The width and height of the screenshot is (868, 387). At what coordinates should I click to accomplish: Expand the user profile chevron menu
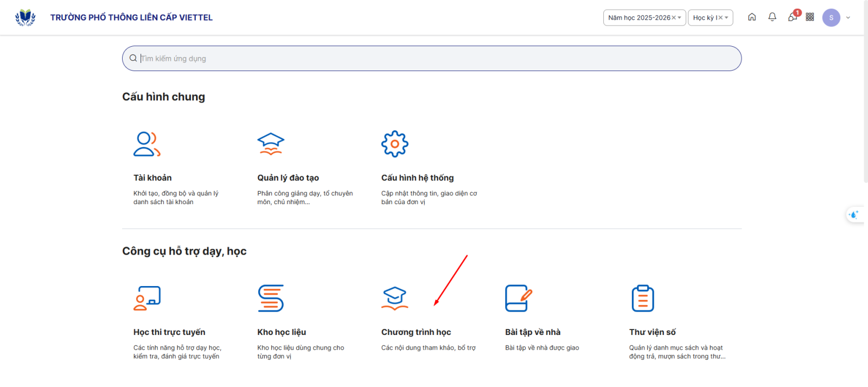(848, 18)
